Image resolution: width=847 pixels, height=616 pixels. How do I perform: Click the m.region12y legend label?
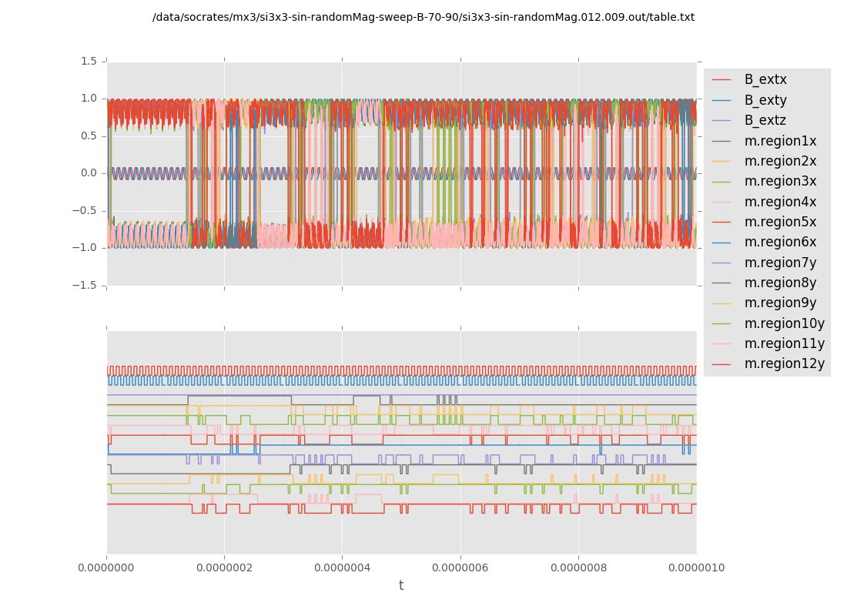(x=784, y=363)
